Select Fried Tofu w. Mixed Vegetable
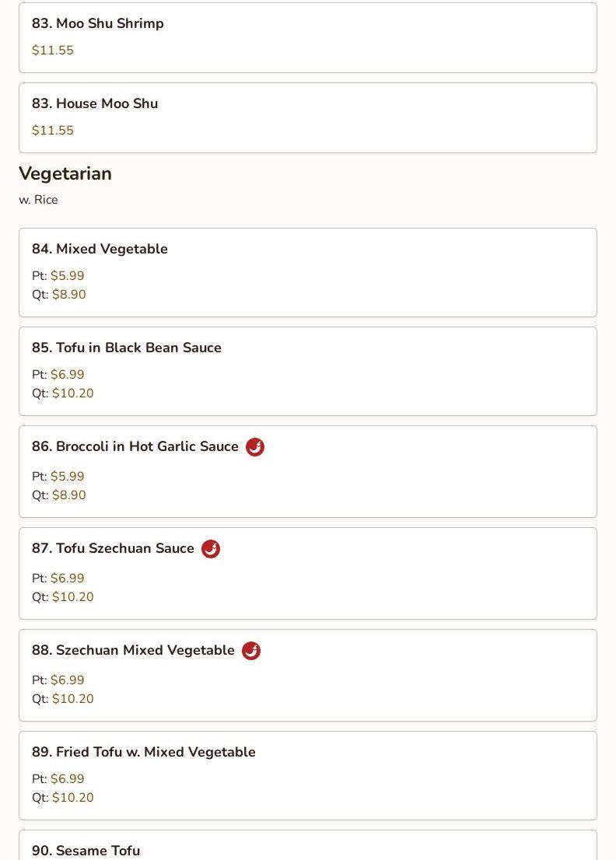Screen dimensions: 616x860 143,752
